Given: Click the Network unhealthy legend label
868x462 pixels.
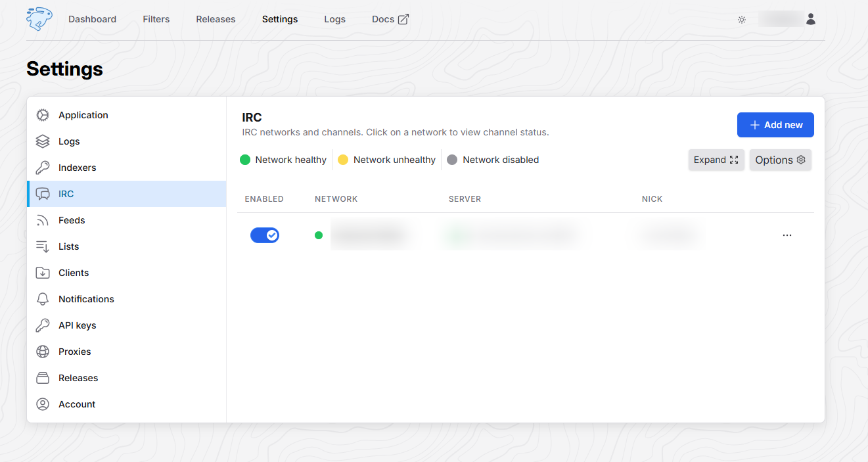Looking at the screenshot, I should (x=394, y=160).
